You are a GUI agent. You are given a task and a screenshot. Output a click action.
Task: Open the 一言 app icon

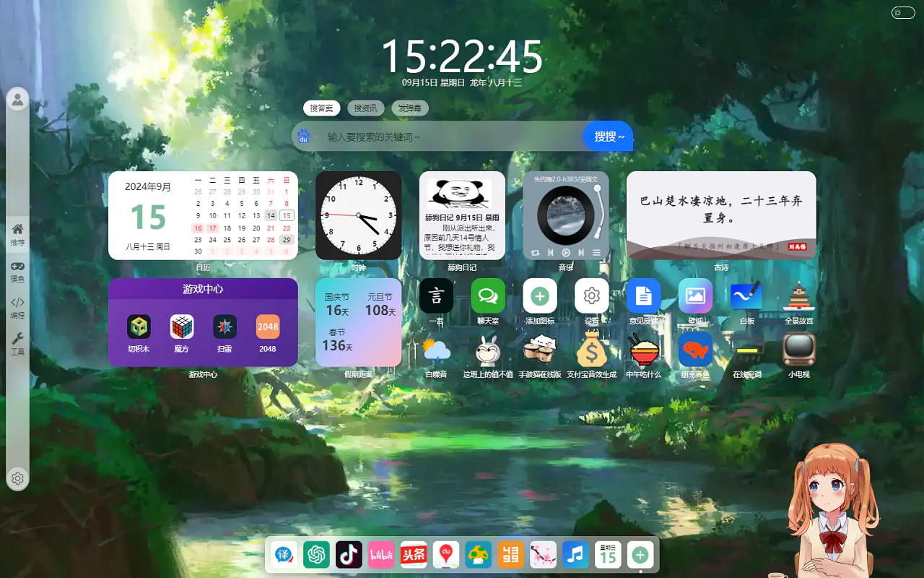pyautogui.click(x=436, y=296)
